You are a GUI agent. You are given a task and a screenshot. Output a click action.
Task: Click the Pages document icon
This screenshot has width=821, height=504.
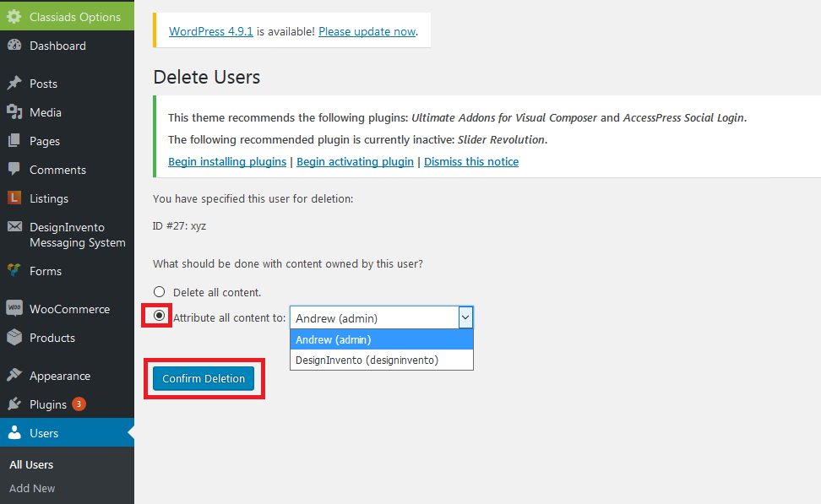pyautogui.click(x=14, y=141)
